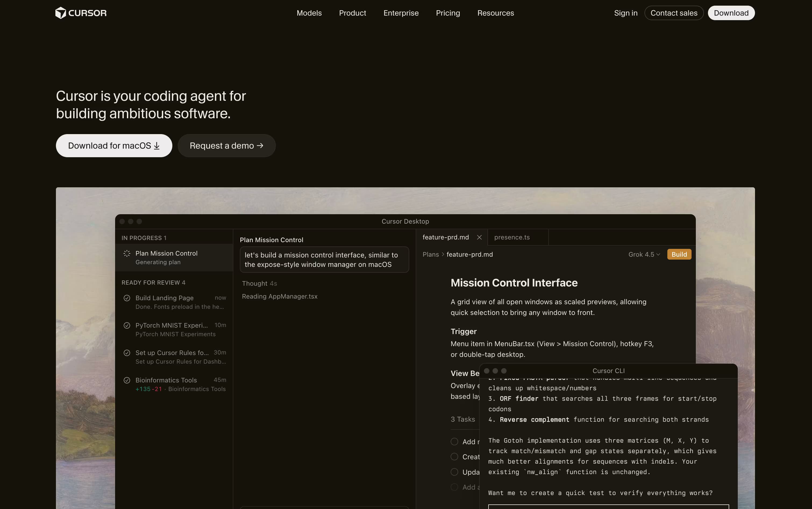Open the Bioinformatics Tools task
812x509 pixels.
click(174, 384)
